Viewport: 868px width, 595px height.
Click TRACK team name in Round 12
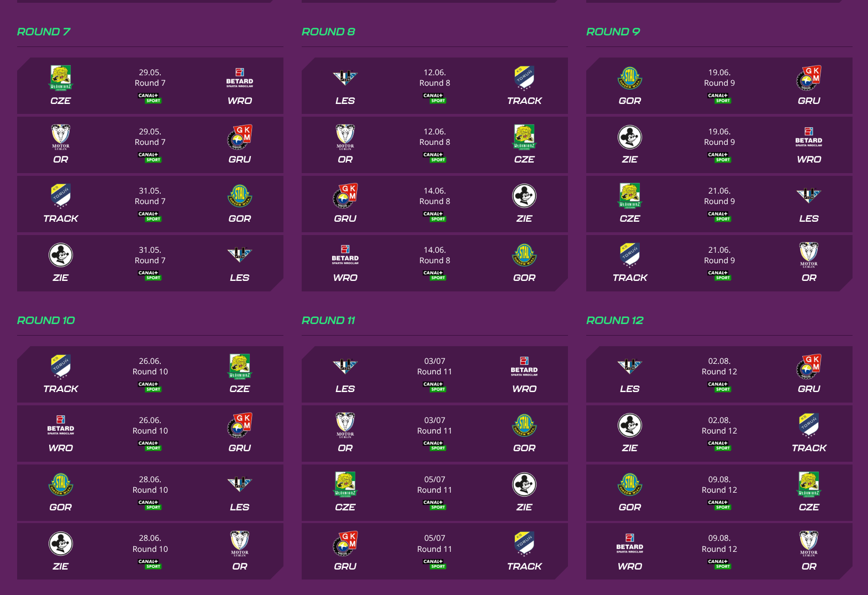click(x=809, y=448)
